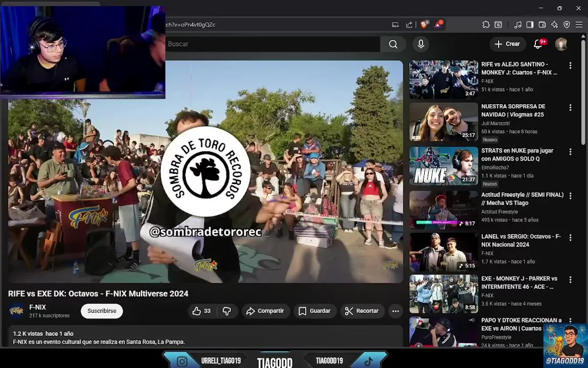Click the Suscribirse button
This screenshot has width=588, height=368.
[x=102, y=311]
